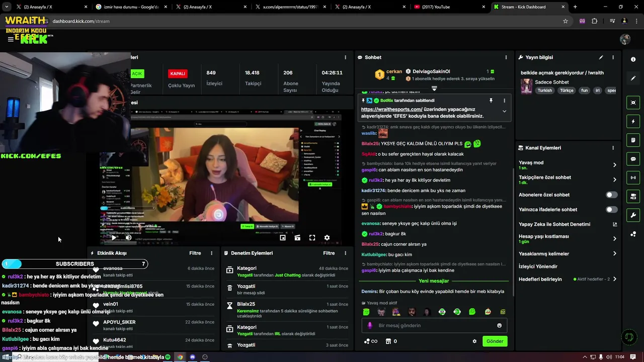Mute the stream preview volume
This screenshot has width=644, height=362.
[x=128, y=238]
